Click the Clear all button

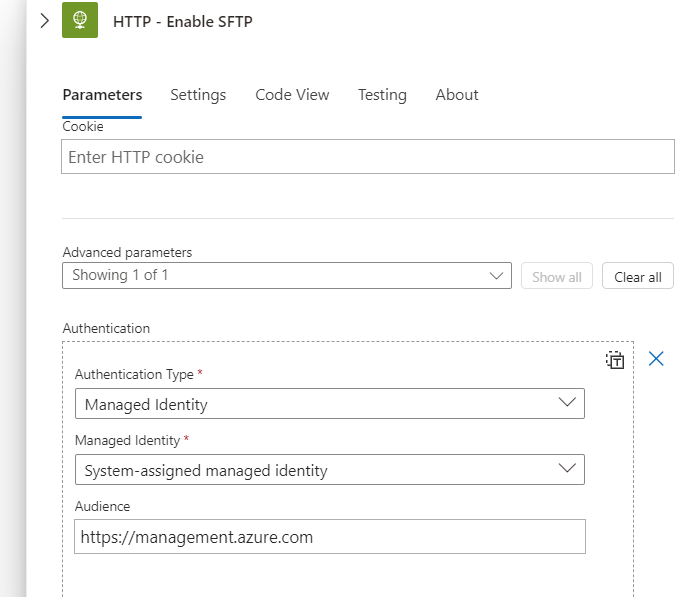pos(638,276)
